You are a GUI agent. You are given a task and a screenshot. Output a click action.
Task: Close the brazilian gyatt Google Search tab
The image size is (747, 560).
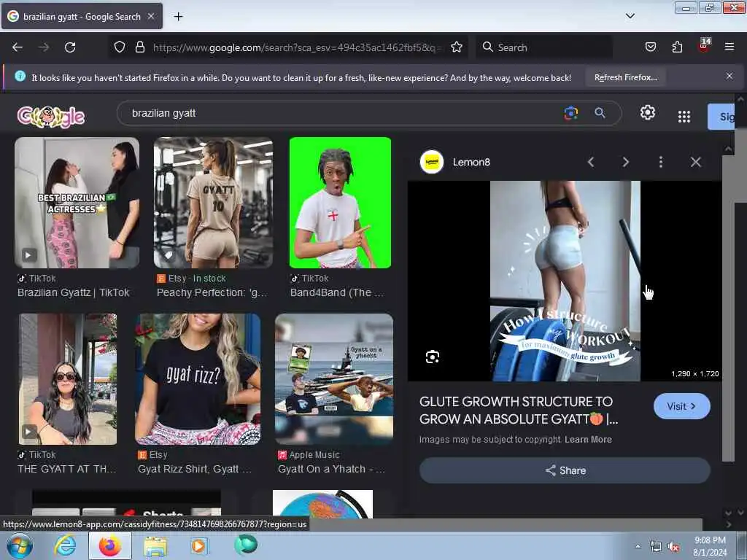coord(151,16)
